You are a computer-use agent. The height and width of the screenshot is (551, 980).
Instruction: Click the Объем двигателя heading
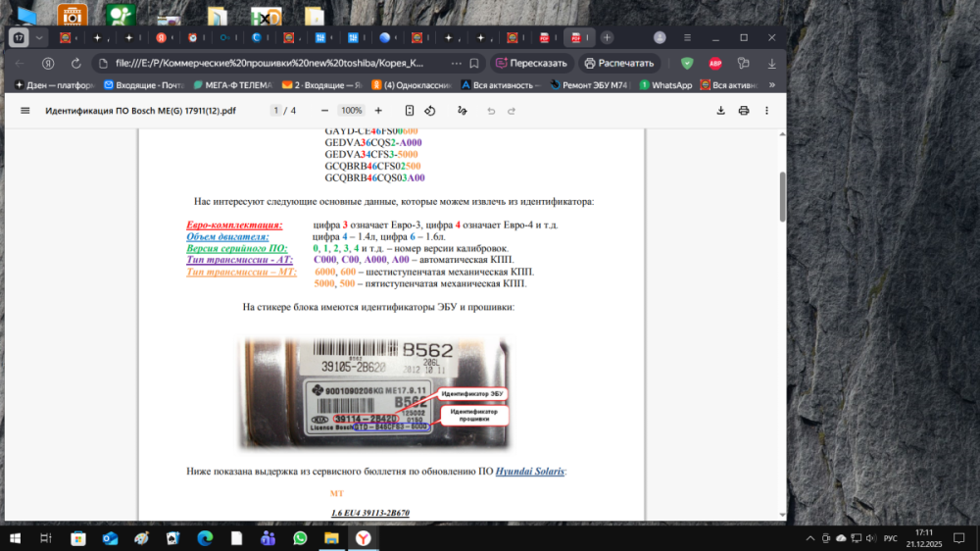pyautogui.click(x=227, y=237)
